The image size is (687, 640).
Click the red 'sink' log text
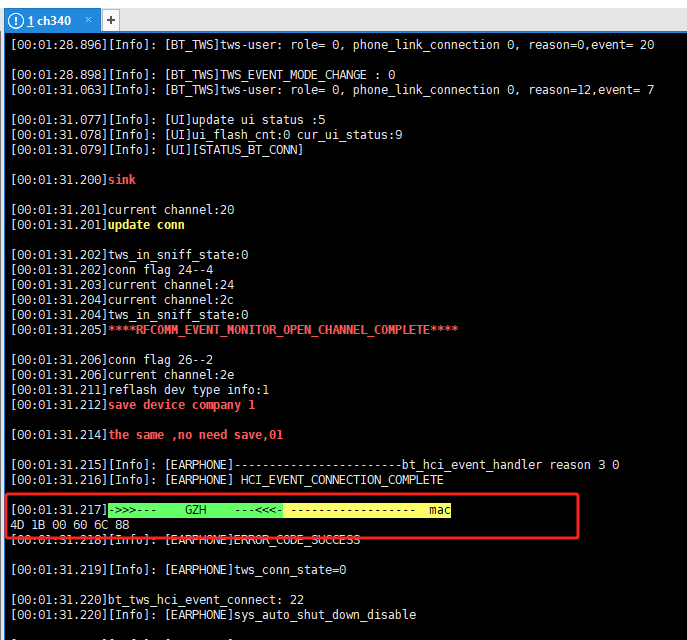[122, 180]
